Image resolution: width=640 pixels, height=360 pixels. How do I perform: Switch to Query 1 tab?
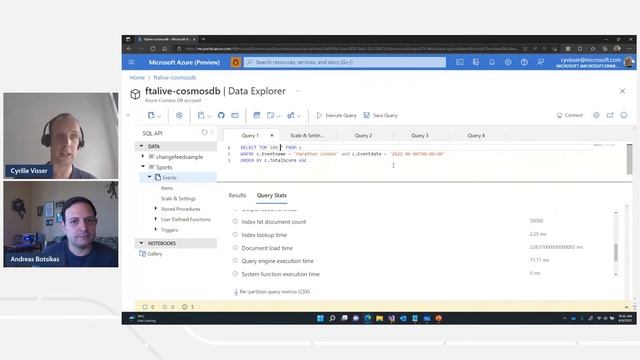coord(250,135)
